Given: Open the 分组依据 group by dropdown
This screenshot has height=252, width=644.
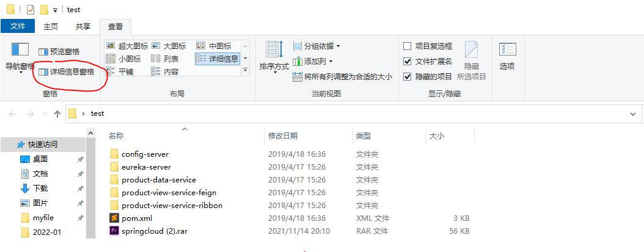Looking at the screenshot, I should 317,46.
